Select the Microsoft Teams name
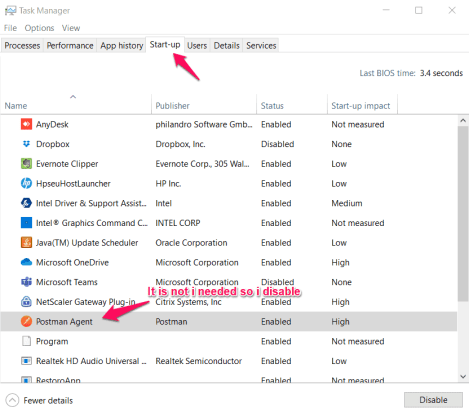 click(67, 282)
